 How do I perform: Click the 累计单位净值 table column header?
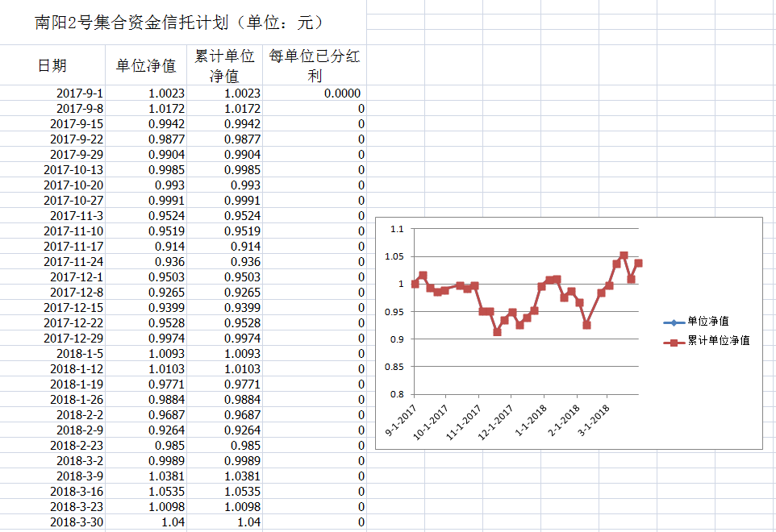tap(224, 66)
